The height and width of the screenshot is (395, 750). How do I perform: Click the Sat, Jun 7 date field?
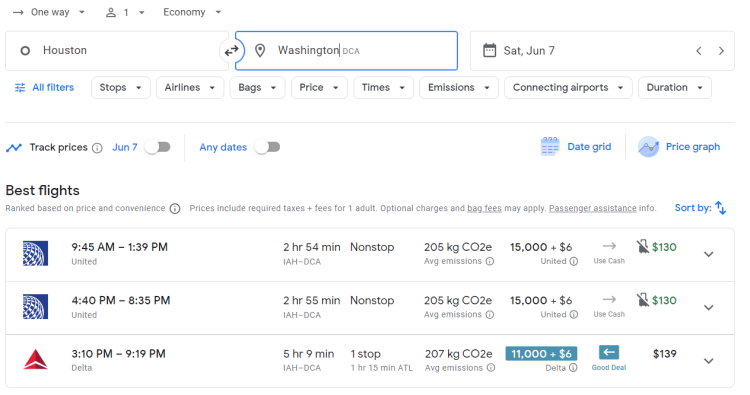point(602,51)
